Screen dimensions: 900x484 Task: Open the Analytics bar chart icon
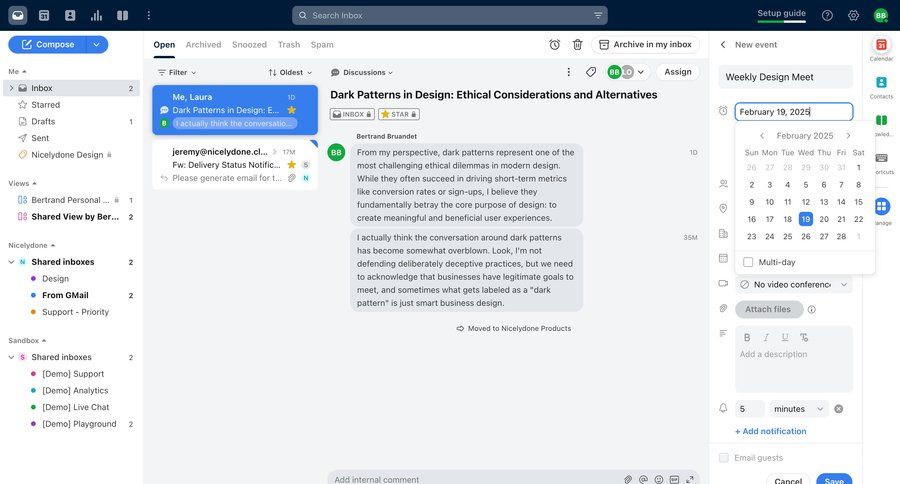pyautogui.click(x=96, y=15)
